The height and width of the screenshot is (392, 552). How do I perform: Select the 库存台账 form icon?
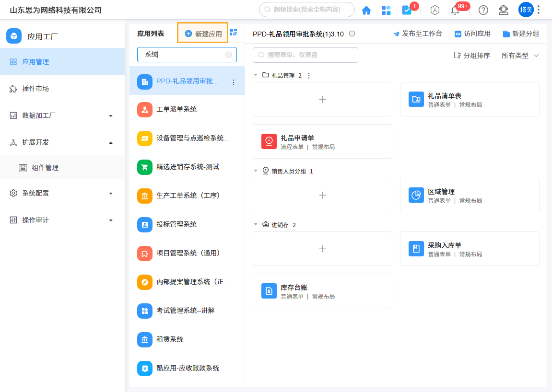coord(269,291)
